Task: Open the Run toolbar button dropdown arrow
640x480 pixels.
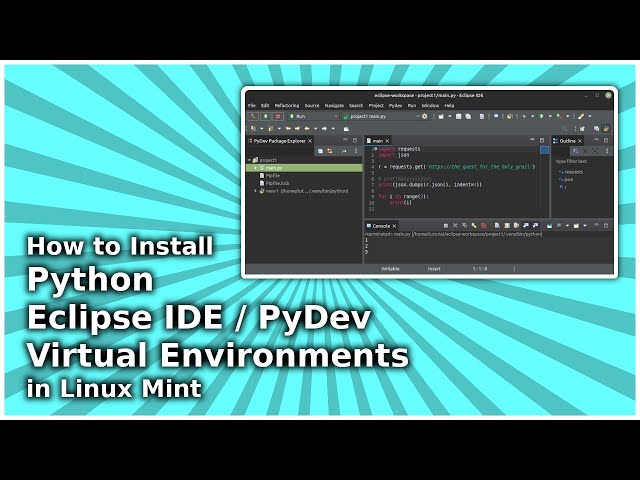Action: point(549,116)
